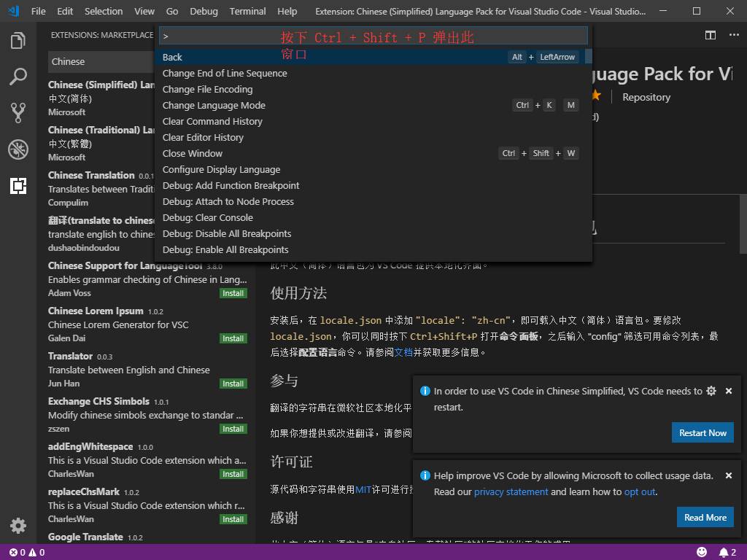
Task: Open Google Translate extension entry
Action: tap(146, 537)
